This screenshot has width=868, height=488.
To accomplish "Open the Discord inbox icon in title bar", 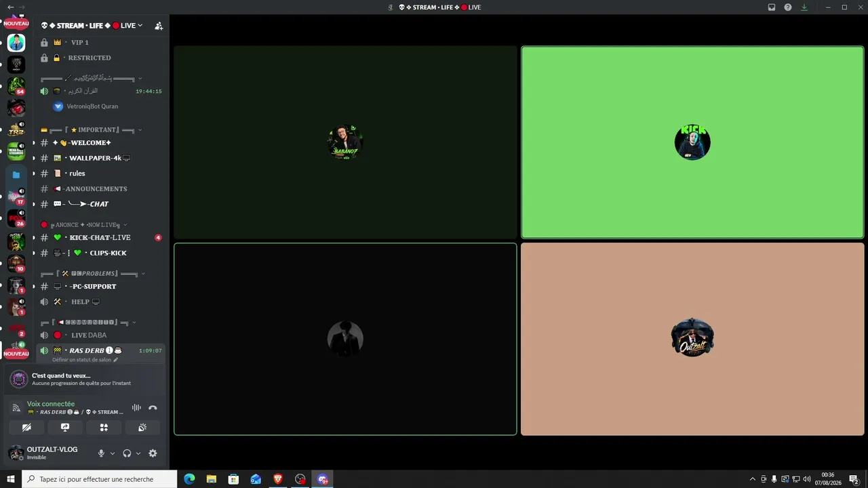I will point(772,7).
